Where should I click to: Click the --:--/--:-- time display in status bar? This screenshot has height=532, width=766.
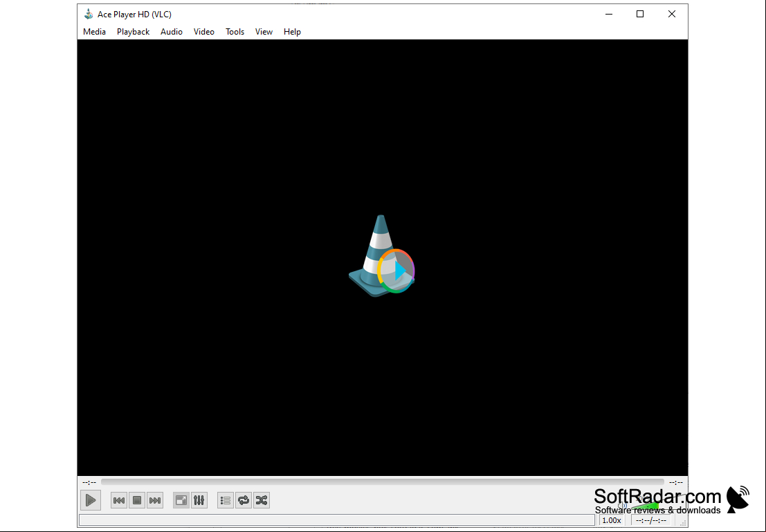click(650, 521)
